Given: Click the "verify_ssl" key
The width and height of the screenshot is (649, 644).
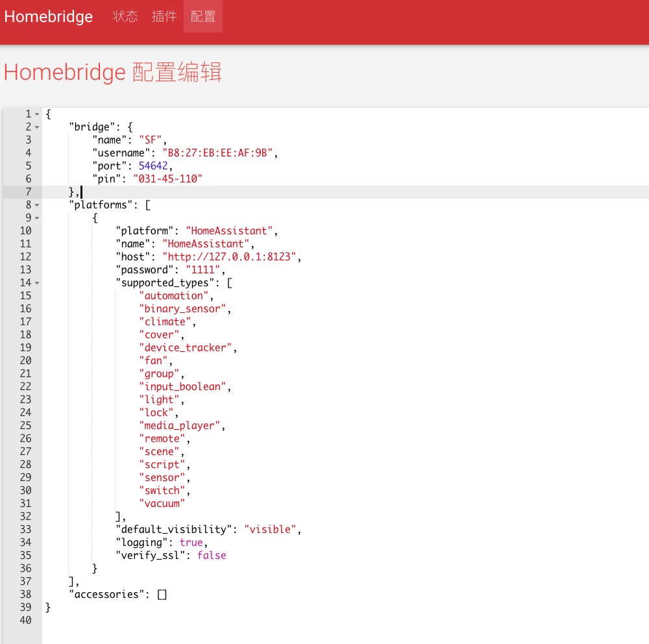Looking at the screenshot, I should [x=151, y=555].
